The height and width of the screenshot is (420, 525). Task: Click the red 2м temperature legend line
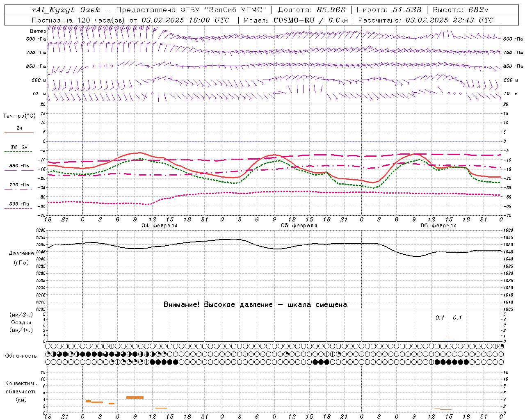coord(19,133)
